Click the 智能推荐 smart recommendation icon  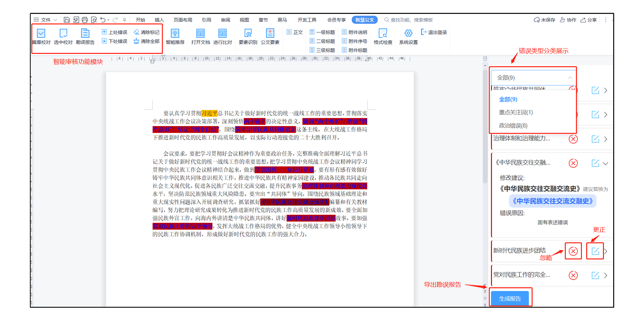point(175,34)
